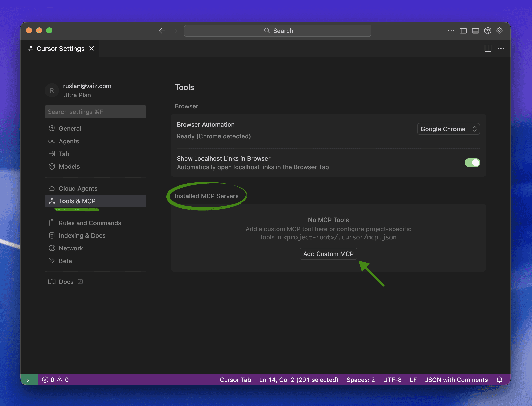Click Add Custom MCP button
532x406 pixels.
(x=328, y=254)
